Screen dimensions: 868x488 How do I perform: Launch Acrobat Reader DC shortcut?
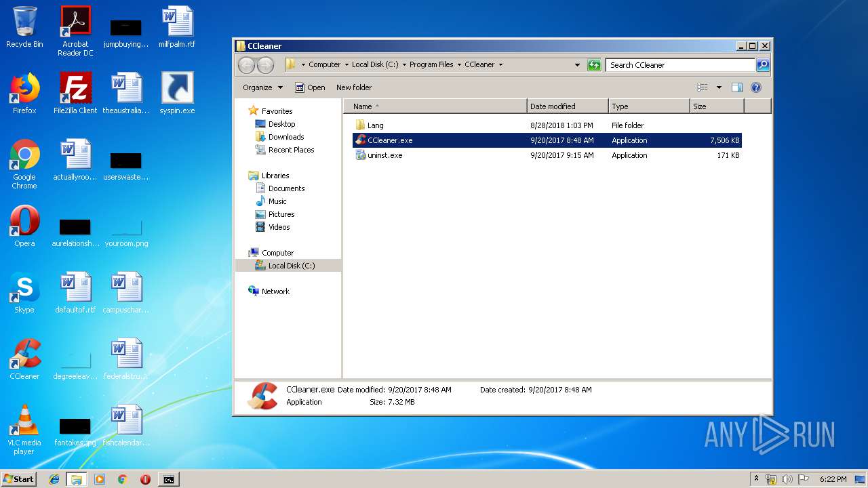75,31
